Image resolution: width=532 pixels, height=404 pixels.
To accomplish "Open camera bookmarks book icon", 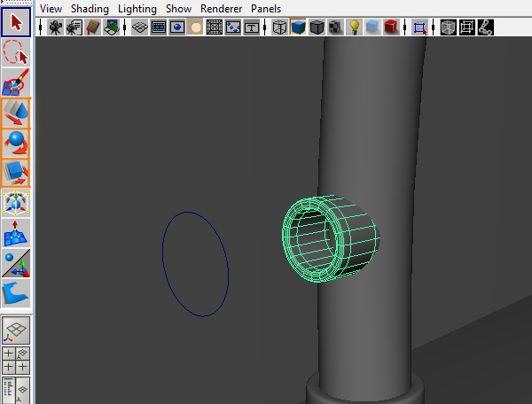I will [x=93, y=27].
